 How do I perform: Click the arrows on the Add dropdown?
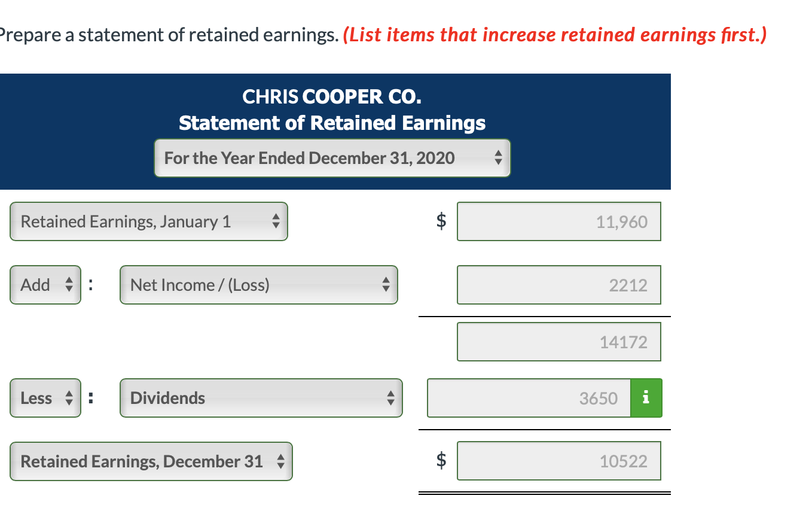[69, 285]
